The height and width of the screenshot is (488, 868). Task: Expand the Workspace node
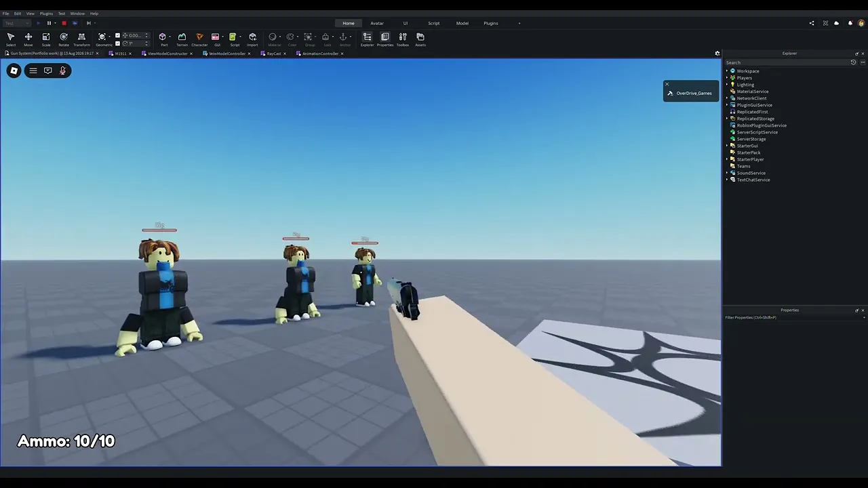tap(727, 71)
